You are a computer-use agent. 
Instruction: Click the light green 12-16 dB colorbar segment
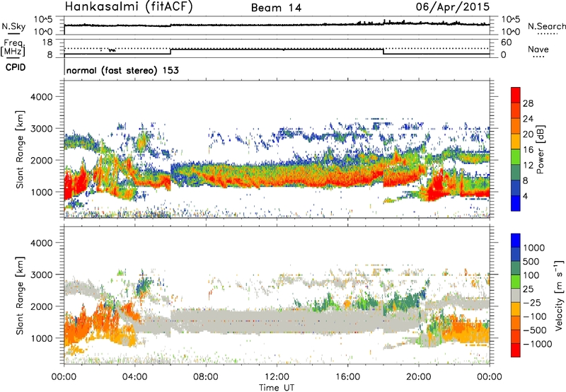point(516,157)
